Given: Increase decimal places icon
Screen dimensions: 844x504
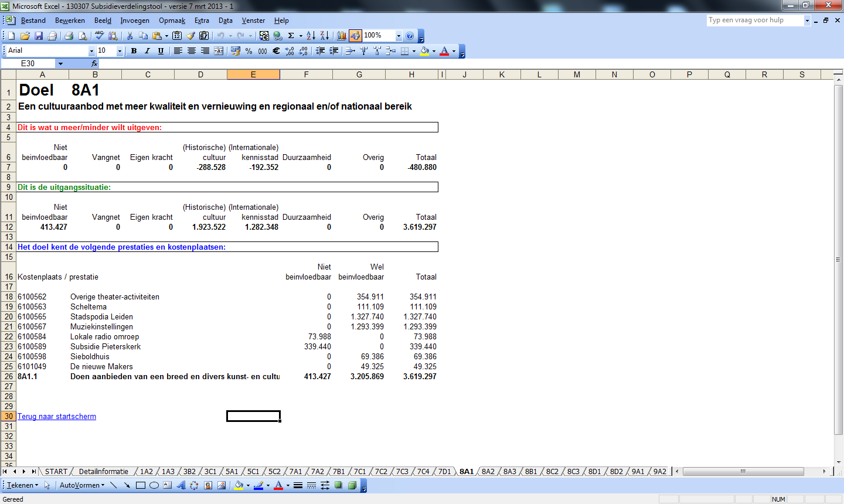Looking at the screenshot, I should pyautogui.click(x=290, y=51).
